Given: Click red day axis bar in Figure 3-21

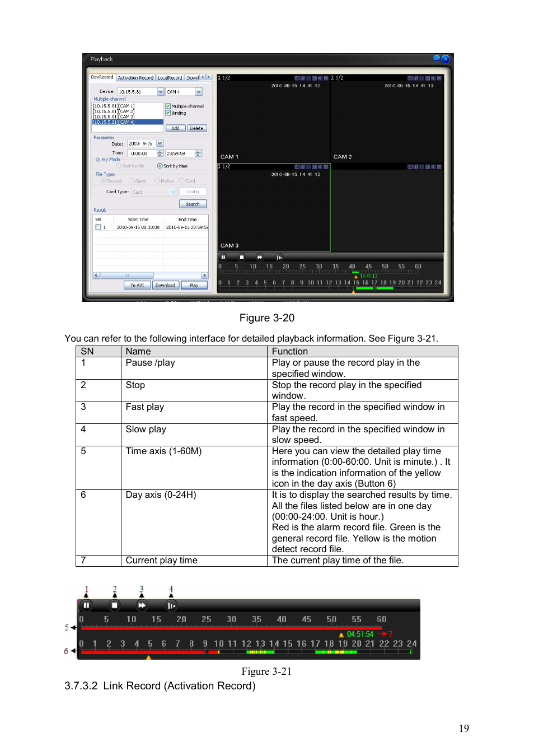Looking at the screenshot, I should tap(142, 652).
